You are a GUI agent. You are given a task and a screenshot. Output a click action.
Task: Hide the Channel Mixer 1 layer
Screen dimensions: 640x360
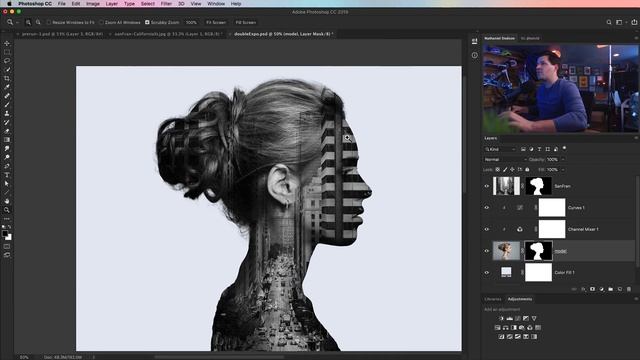(x=487, y=229)
